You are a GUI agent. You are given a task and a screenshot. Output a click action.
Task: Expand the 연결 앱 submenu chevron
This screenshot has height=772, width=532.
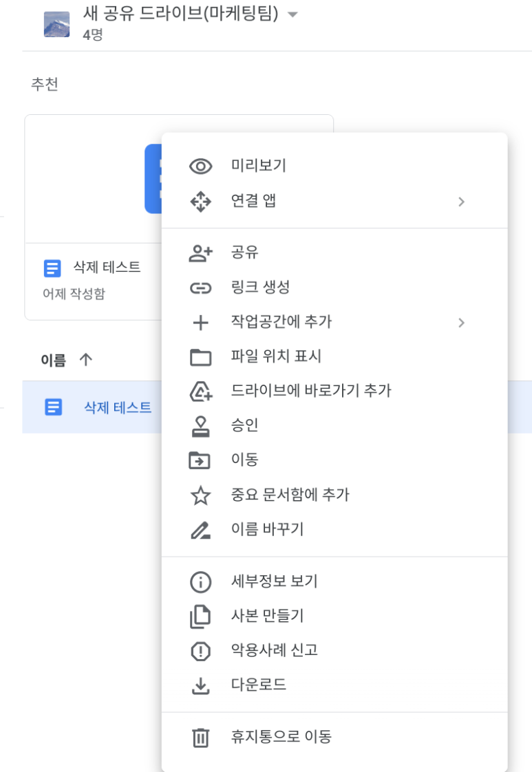pyautogui.click(x=461, y=202)
